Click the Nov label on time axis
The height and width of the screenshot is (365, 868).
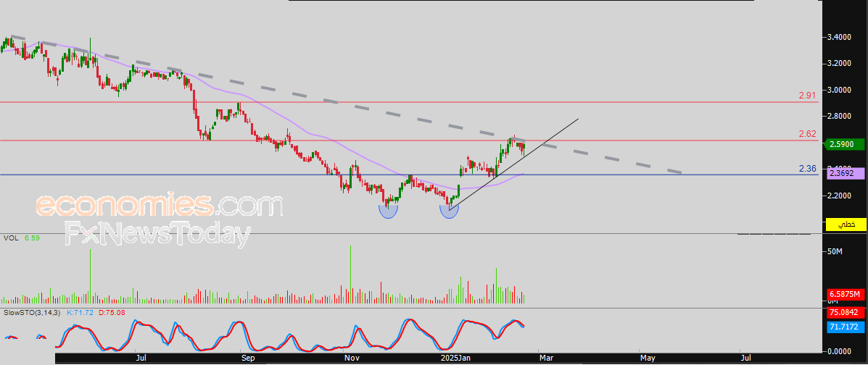tap(351, 358)
